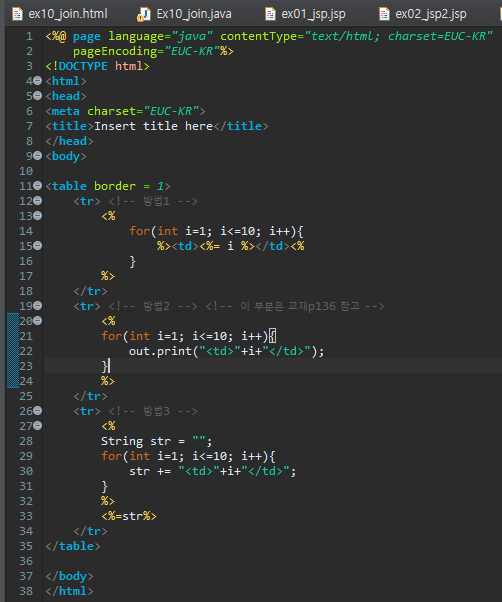Click the closing </body> tag

(69, 576)
